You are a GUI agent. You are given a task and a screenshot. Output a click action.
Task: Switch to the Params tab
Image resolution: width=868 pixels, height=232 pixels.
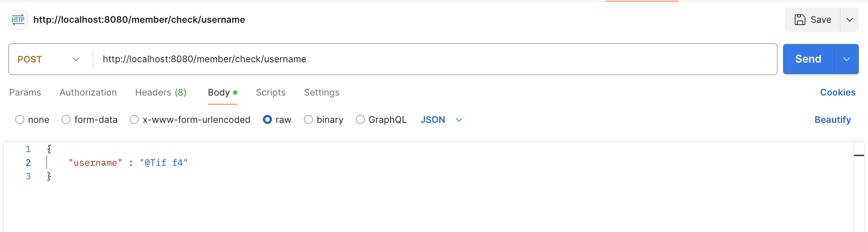(25, 92)
